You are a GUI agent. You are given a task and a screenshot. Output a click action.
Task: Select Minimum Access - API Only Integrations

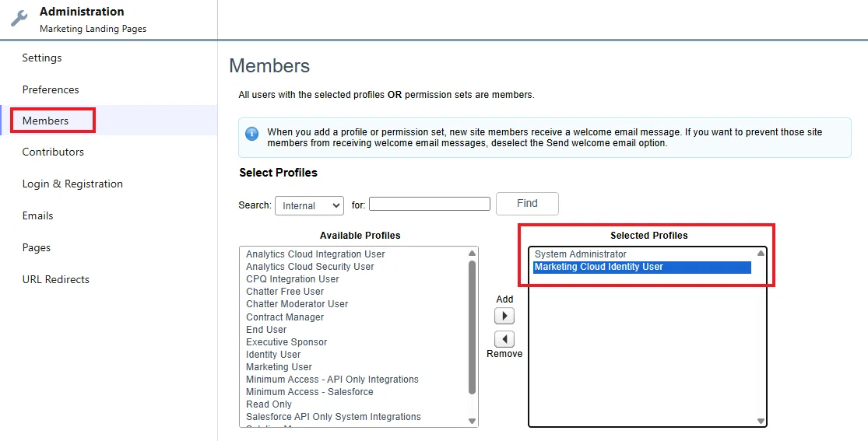click(332, 379)
